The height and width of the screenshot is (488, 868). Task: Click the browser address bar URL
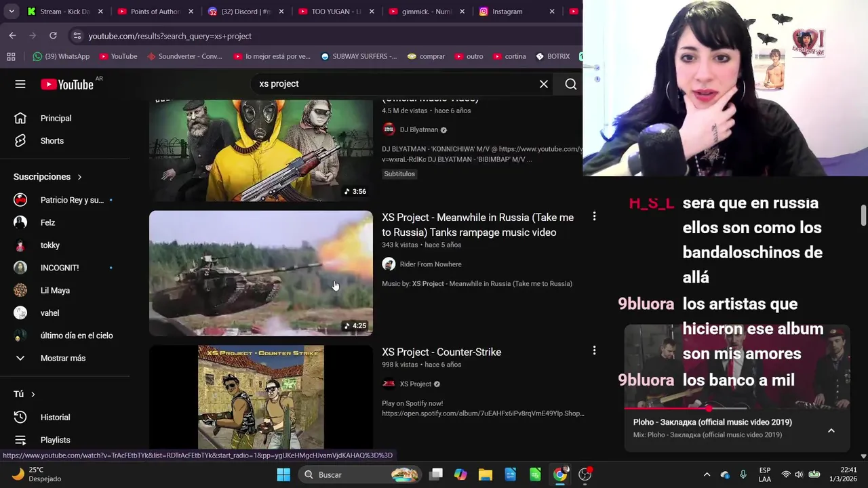170,36
